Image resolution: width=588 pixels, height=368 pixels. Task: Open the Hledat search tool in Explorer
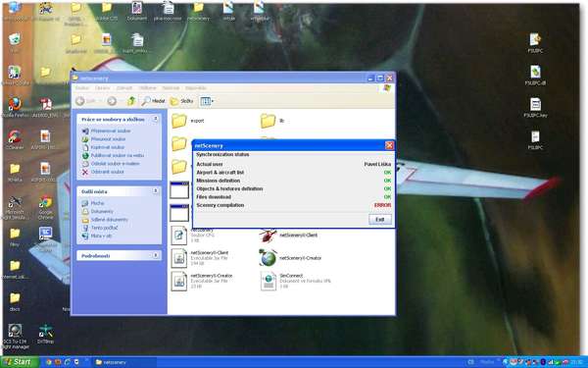click(154, 101)
